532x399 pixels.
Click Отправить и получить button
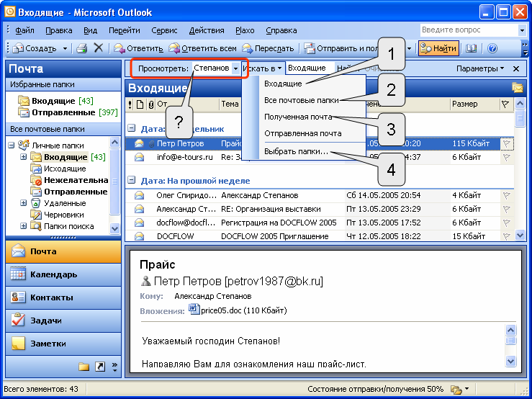click(x=341, y=48)
